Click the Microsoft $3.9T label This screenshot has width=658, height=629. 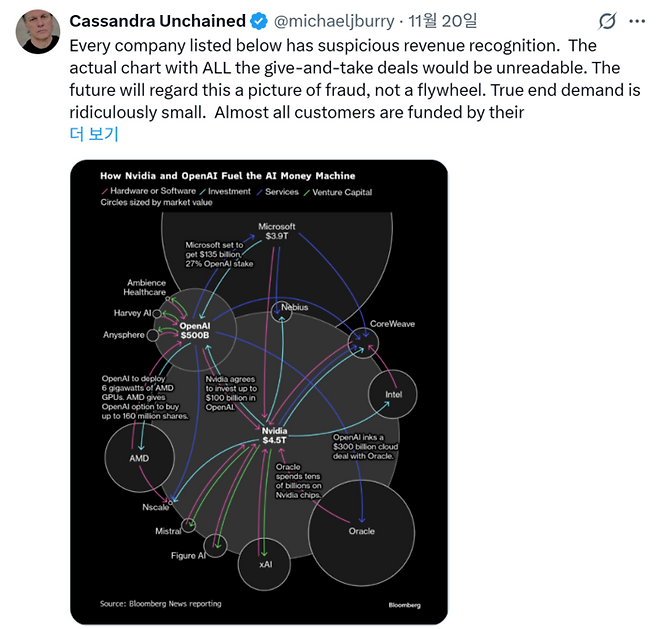(x=277, y=232)
